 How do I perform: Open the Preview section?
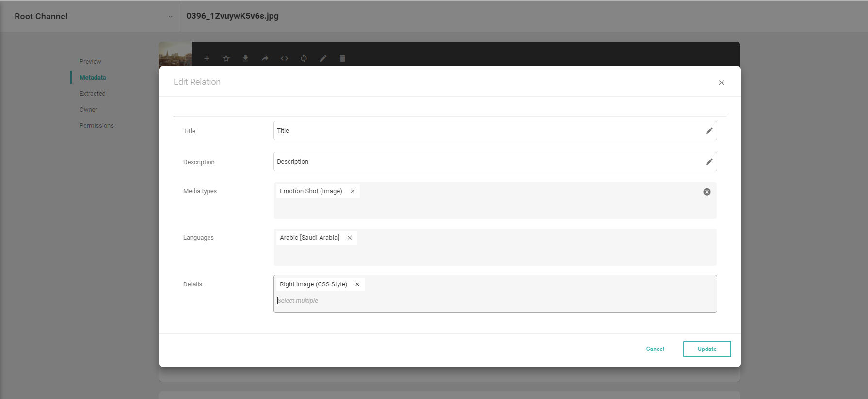tap(90, 62)
